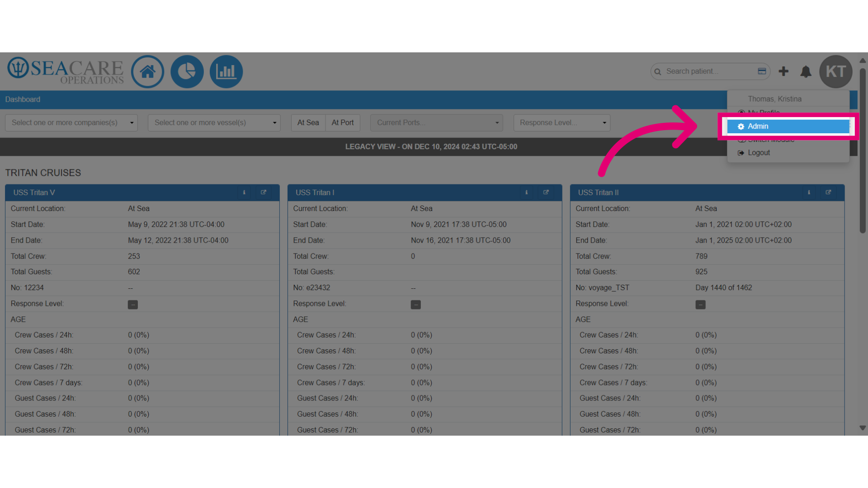Click USS Tritan I response level badge

(415, 305)
